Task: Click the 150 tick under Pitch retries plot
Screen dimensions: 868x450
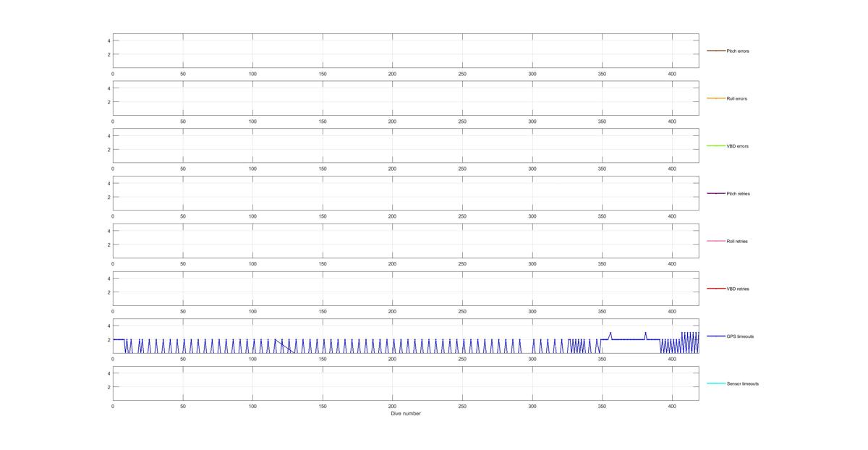Action: [323, 216]
